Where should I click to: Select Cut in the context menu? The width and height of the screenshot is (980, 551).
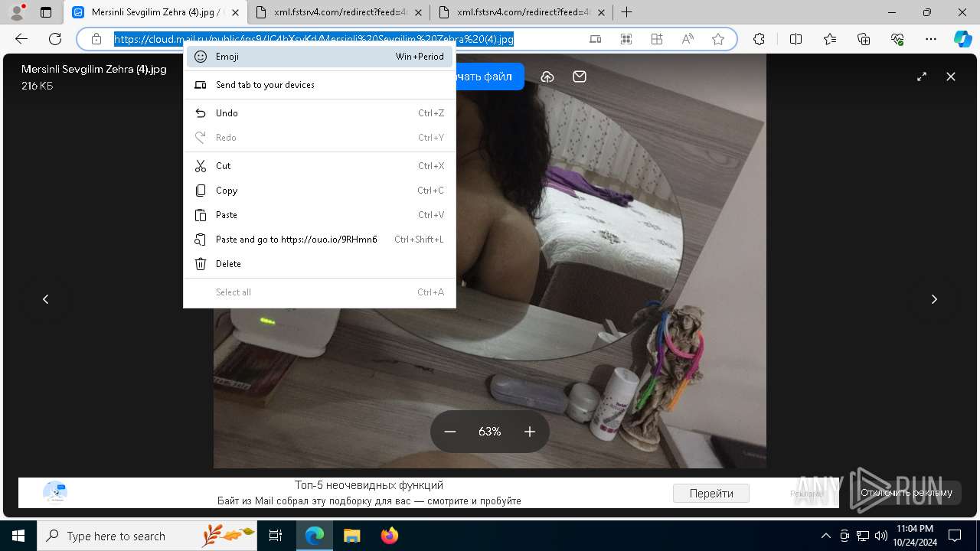319,166
